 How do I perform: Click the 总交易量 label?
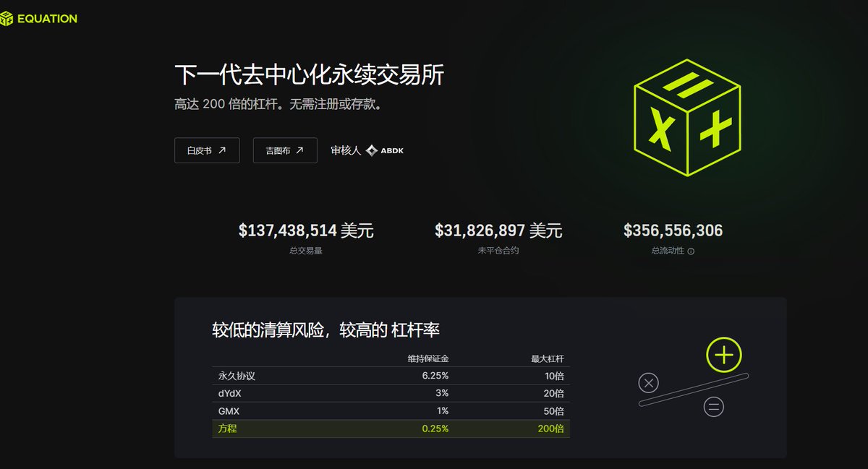305,251
